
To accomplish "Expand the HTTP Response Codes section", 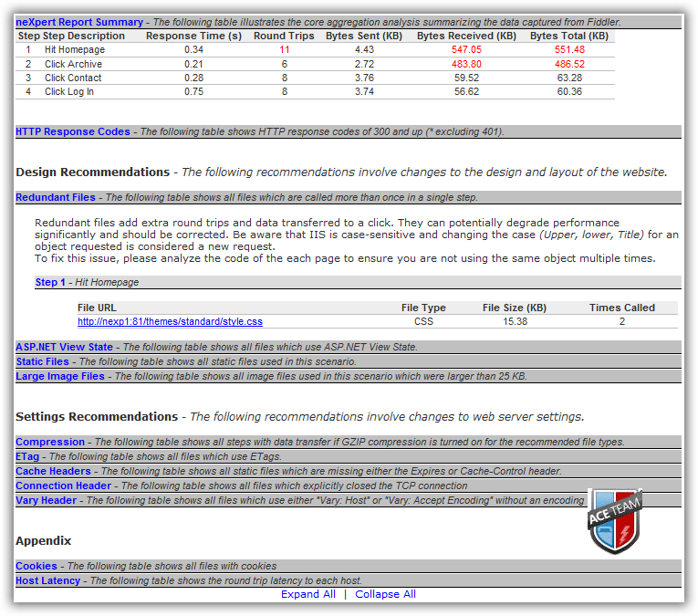I will coord(73,131).
